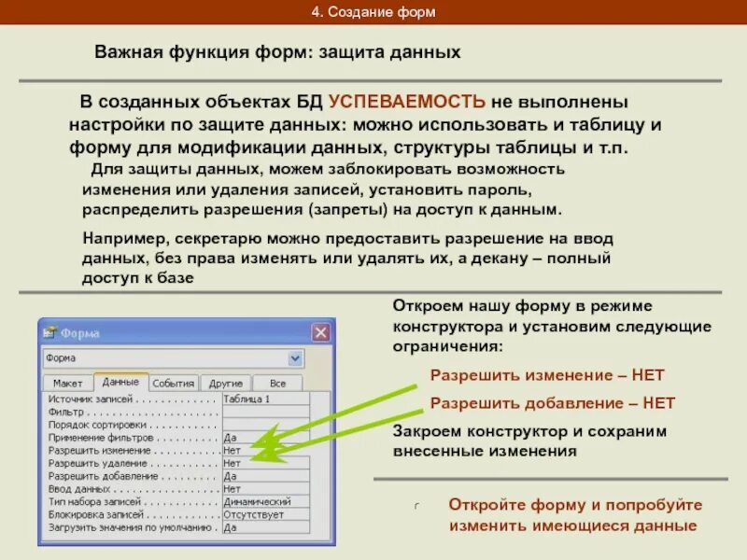Select the Применение фильтров value Да
Viewport: 747px width, 560px height.
266,438
